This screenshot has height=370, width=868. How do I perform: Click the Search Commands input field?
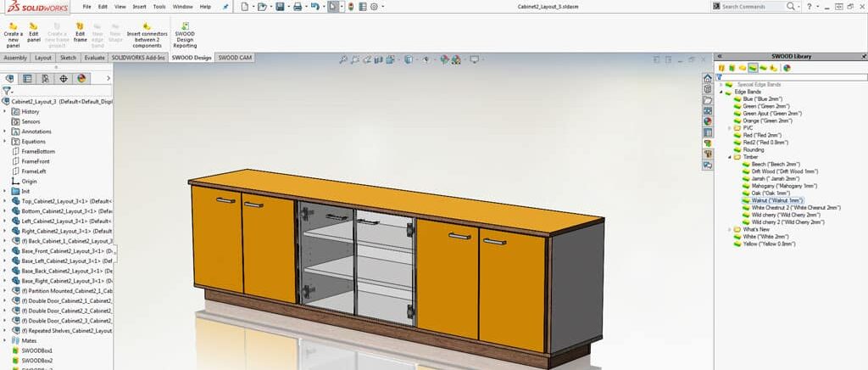point(753,7)
